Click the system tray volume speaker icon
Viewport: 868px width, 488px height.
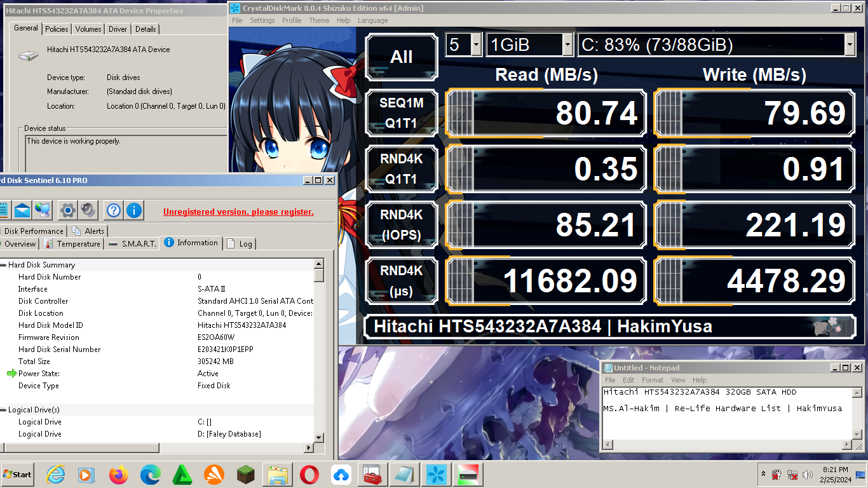click(x=808, y=475)
